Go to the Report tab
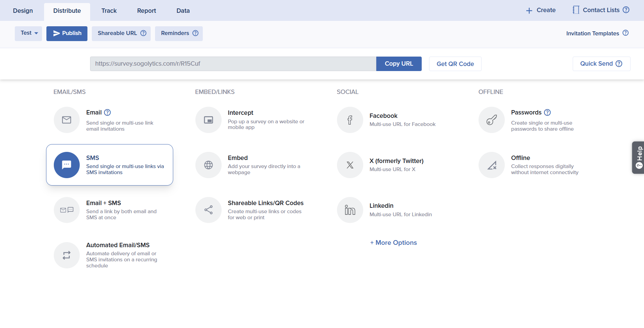The height and width of the screenshot is (328, 644). 146,11
